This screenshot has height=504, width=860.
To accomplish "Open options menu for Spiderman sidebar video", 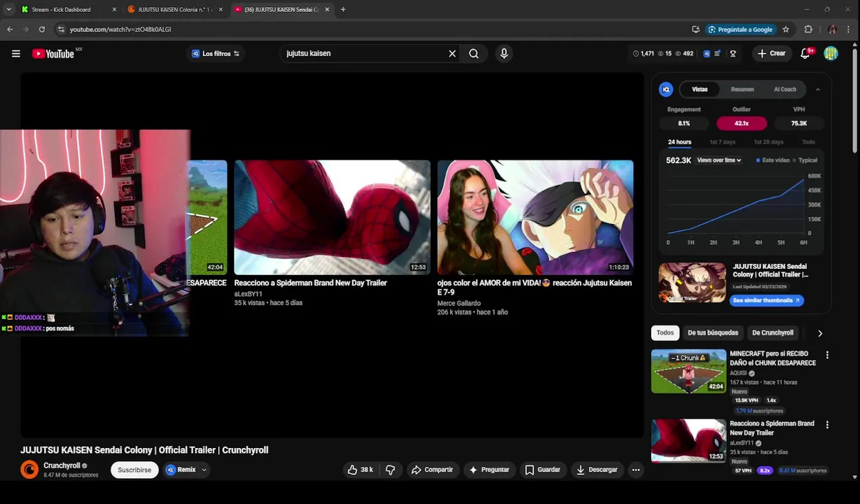I will (827, 424).
